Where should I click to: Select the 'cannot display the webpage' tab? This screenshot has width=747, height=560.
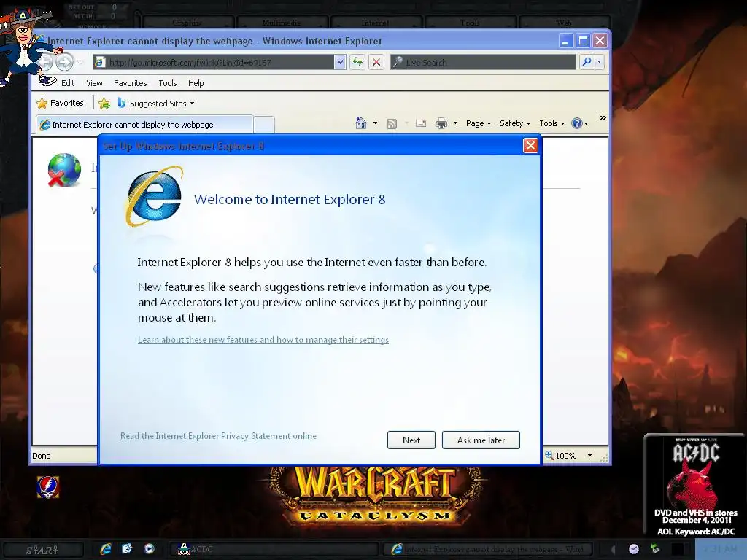tap(144, 124)
